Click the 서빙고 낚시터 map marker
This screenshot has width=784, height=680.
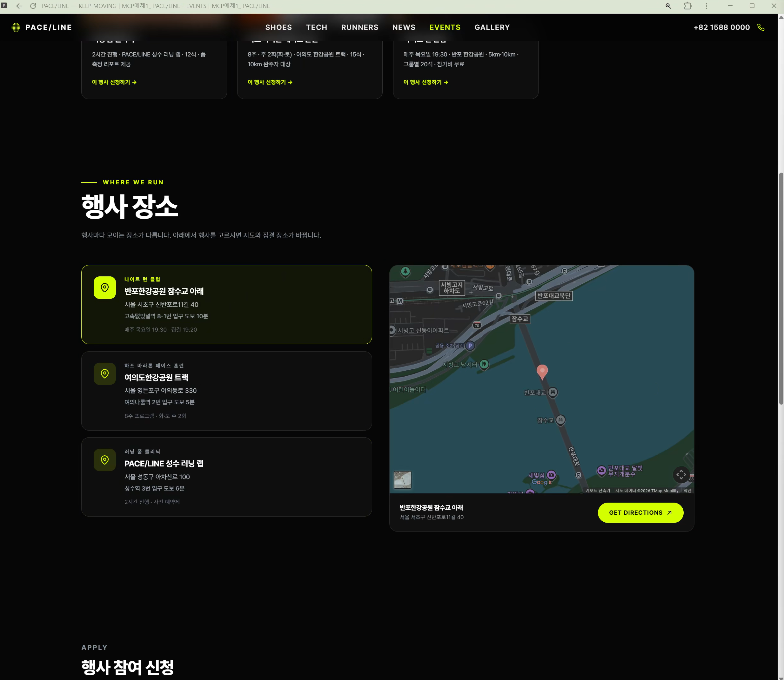pos(484,364)
